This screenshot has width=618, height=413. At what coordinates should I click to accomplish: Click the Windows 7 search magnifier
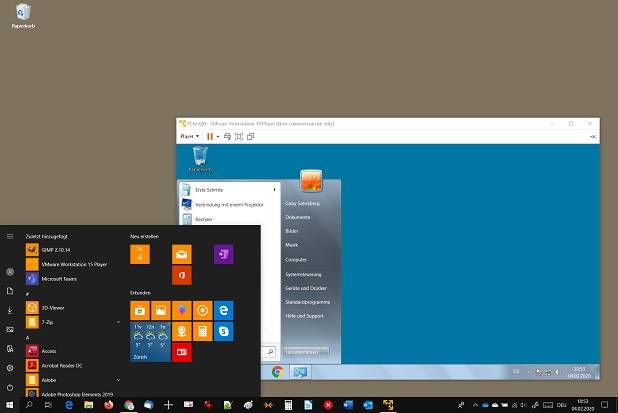click(271, 352)
